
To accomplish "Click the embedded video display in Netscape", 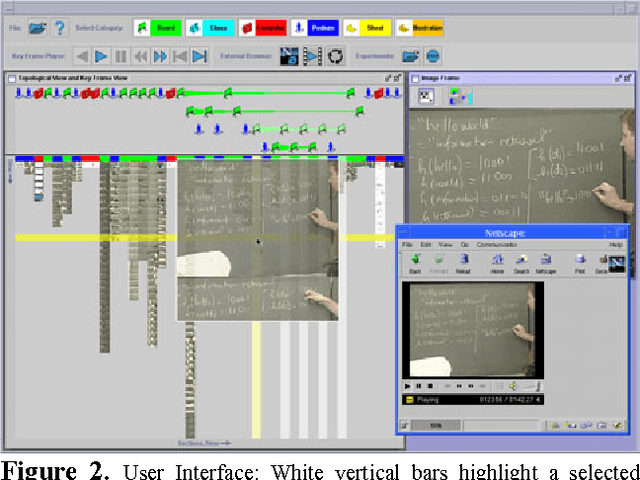I will (x=473, y=330).
